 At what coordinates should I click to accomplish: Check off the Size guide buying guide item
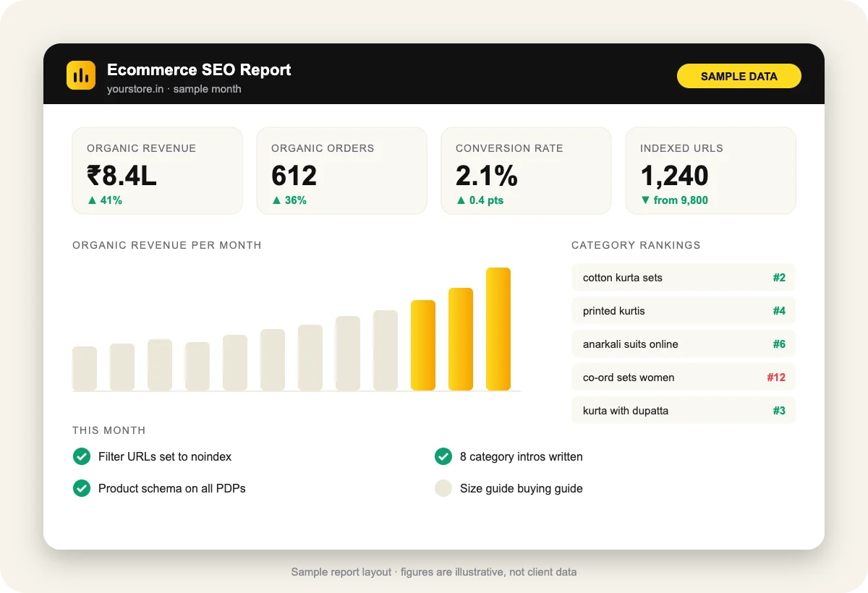point(443,488)
